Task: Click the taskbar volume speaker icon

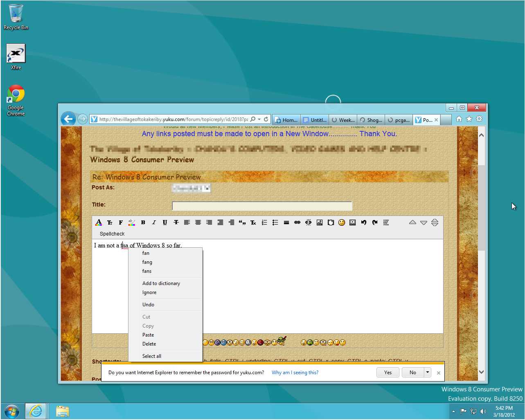Action: pos(483,411)
